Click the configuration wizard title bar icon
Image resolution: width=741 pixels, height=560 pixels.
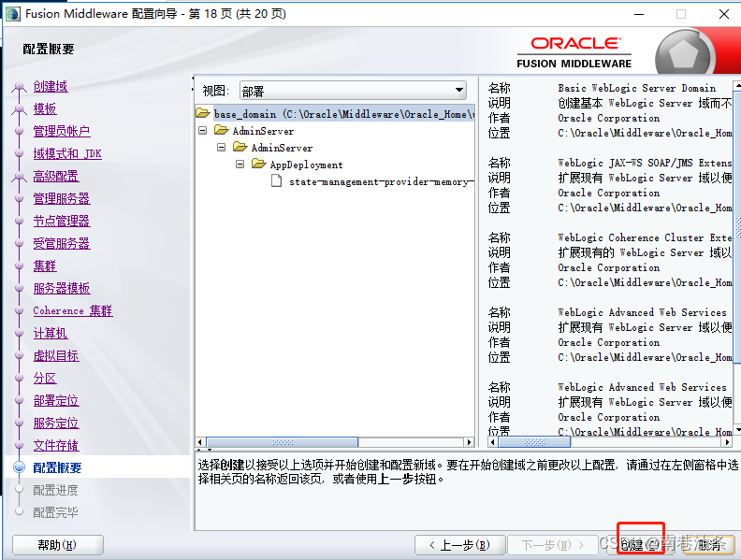(x=13, y=14)
